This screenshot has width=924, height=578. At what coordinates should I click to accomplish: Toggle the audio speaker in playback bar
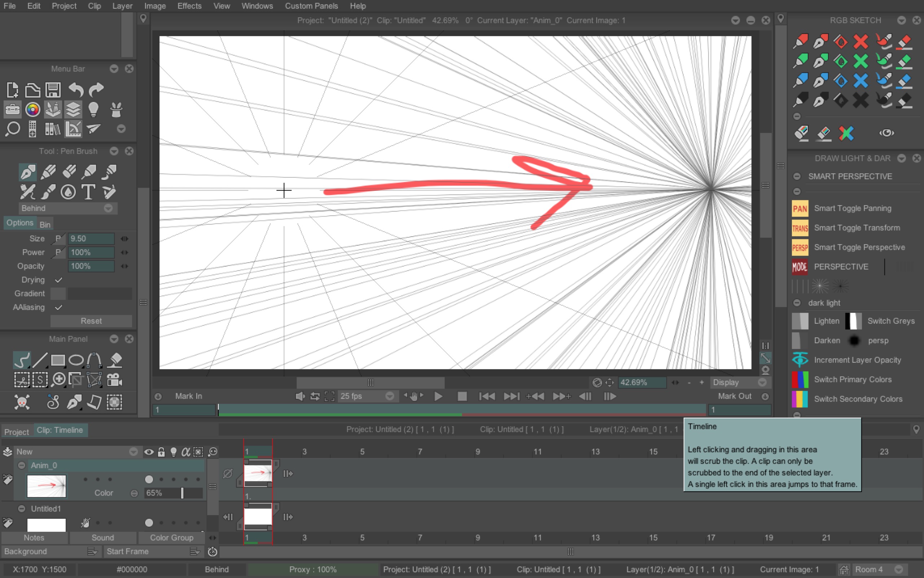click(x=300, y=396)
